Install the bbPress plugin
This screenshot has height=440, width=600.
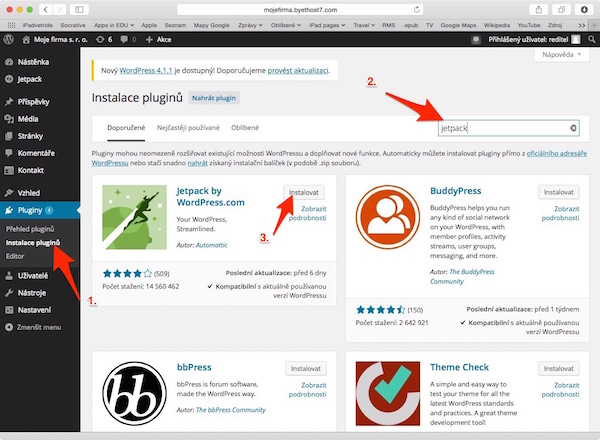306,369
